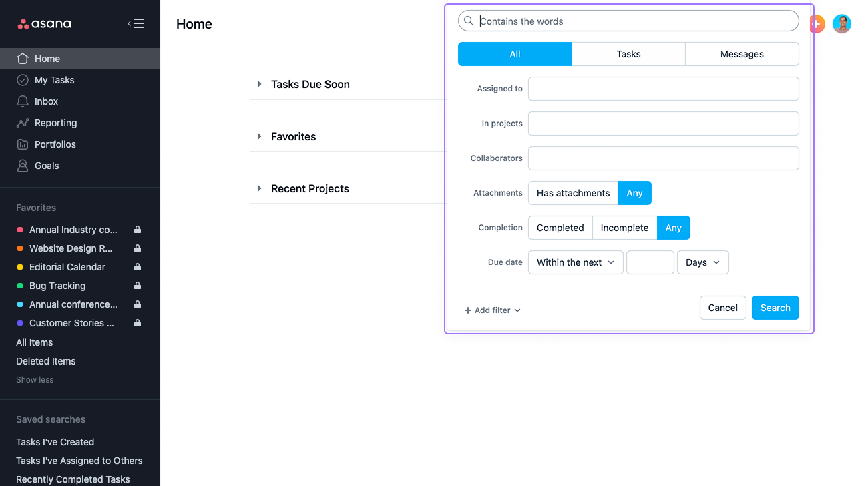Click the Home house icon in sidebar
This screenshot has height=486, width=868.
[23, 59]
